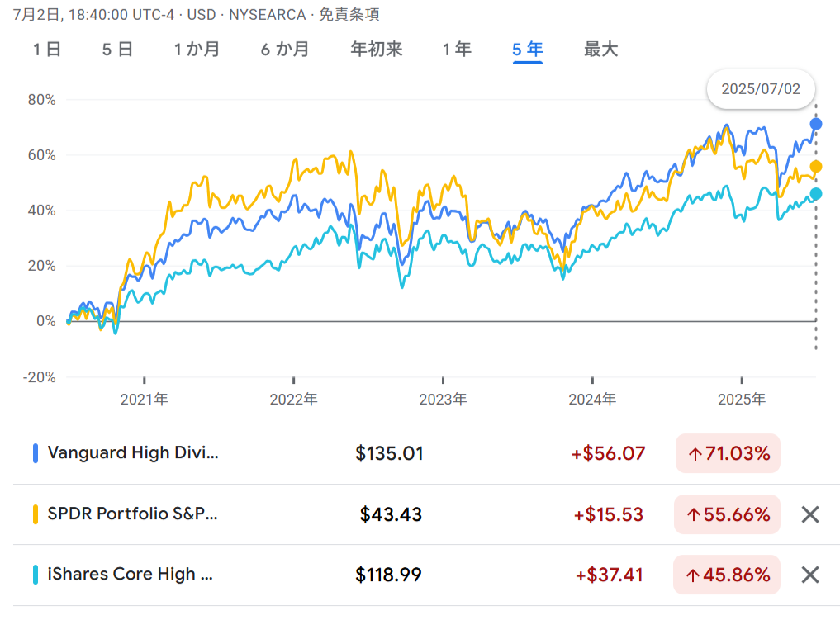Viewport: 840px width, 620px height.
Task: Click the USD currency label
Action: click(202, 15)
